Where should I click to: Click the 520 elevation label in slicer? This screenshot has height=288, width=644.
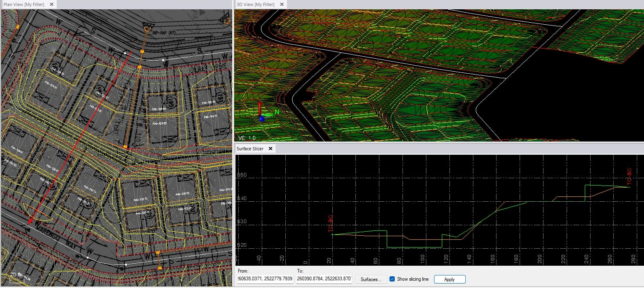[x=242, y=245]
